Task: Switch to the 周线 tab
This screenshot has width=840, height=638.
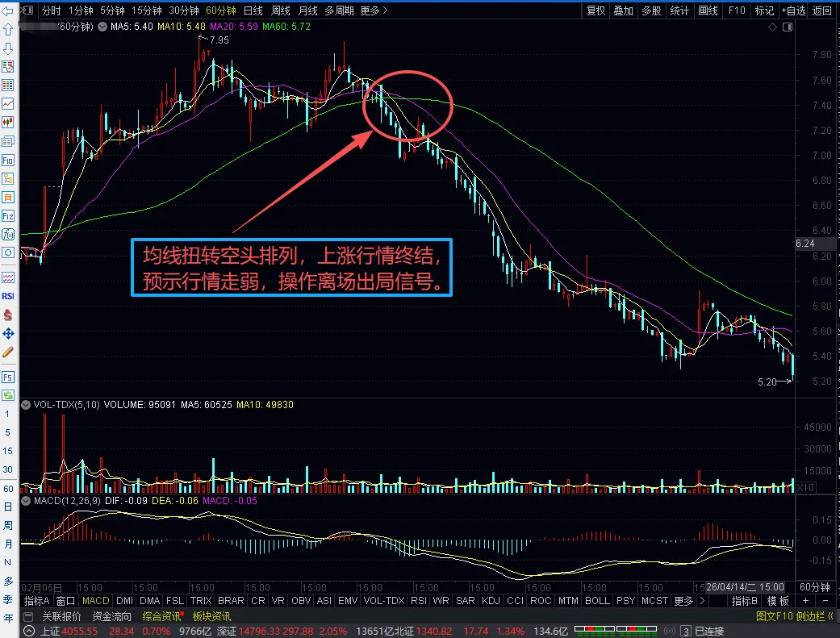Action: coord(280,10)
